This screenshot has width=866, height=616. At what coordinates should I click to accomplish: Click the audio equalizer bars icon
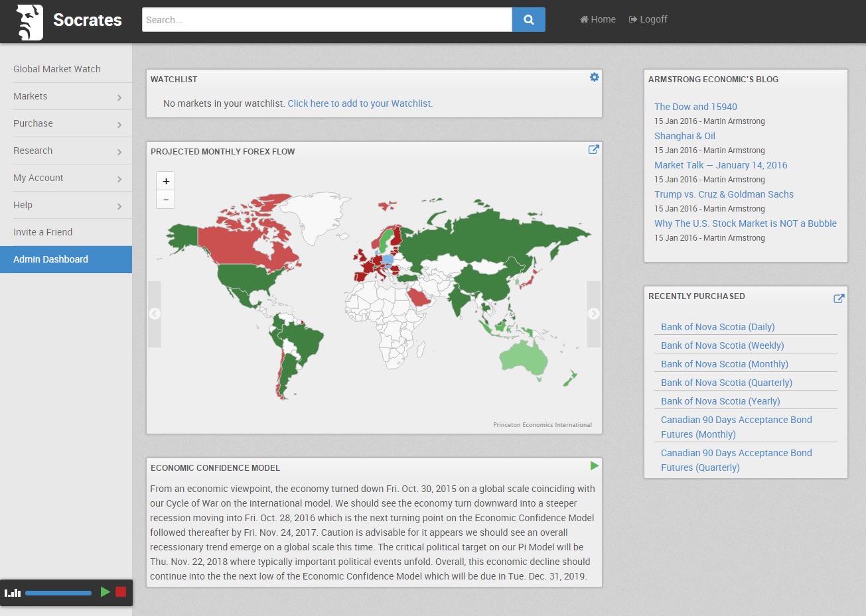point(13,592)
